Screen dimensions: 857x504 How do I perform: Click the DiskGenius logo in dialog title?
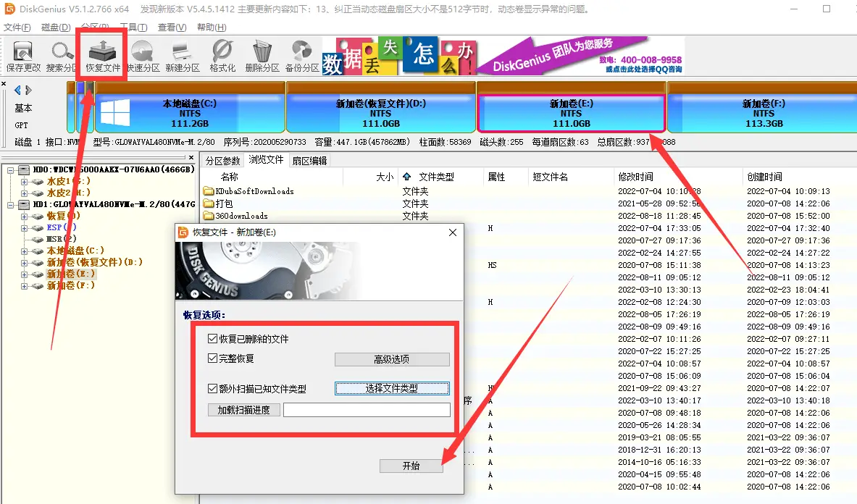(x=183, y=232)
